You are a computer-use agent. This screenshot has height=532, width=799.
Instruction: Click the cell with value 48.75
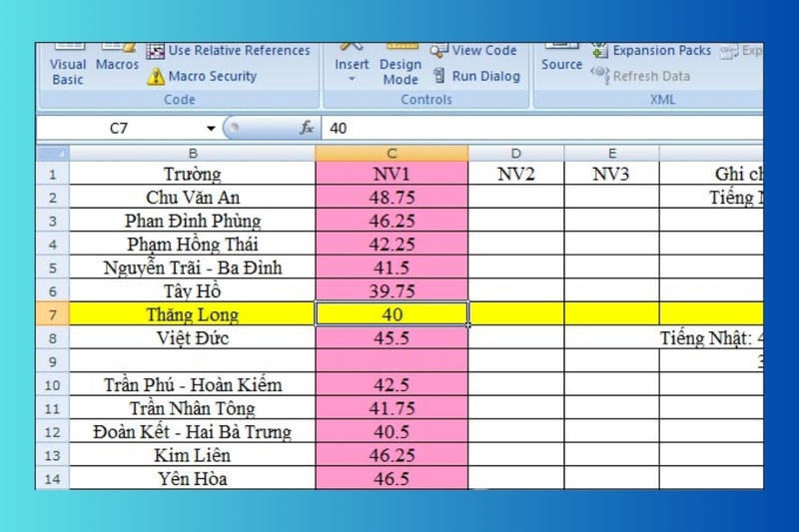pos(392,198)
